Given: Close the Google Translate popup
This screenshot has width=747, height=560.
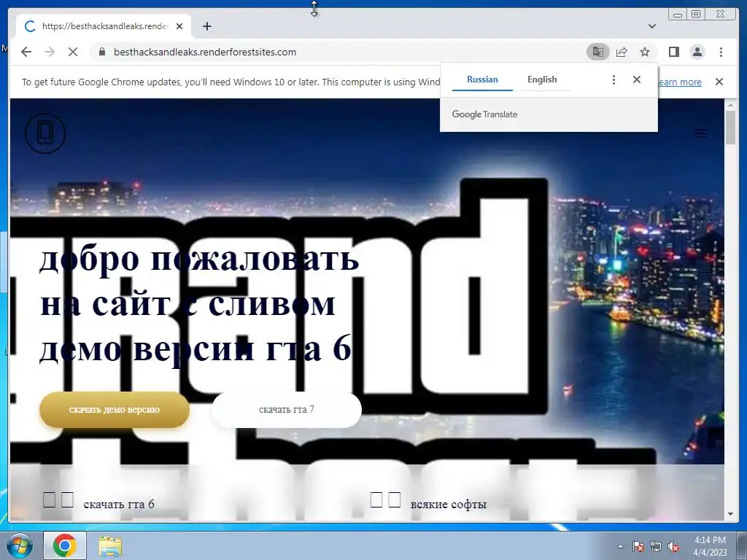Looking at the screenshot, I should [636, 79].
